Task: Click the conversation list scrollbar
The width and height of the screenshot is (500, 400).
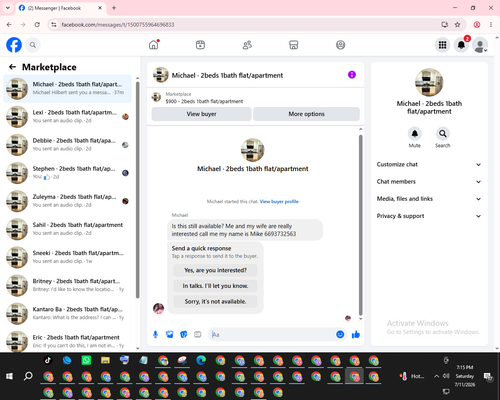Action: pyautogui.click(x=137, y=189)
